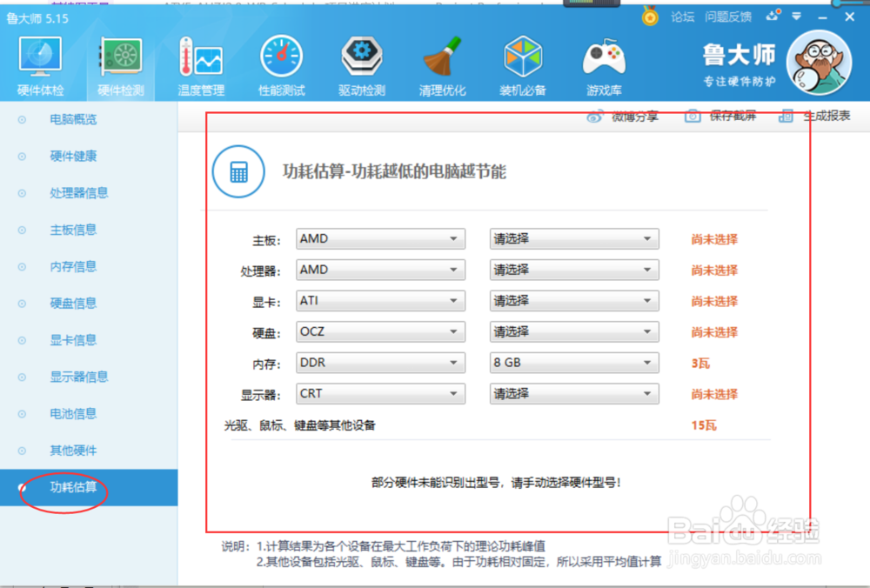Open 电池信息 sidebar item
The height and width of the screenshot is (588, 870).
pos(73,413)
